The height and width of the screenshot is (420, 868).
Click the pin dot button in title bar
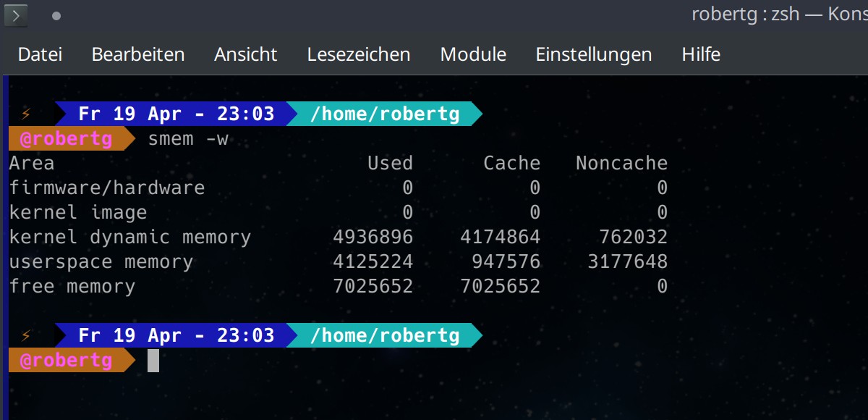click(x=56, y=15)
